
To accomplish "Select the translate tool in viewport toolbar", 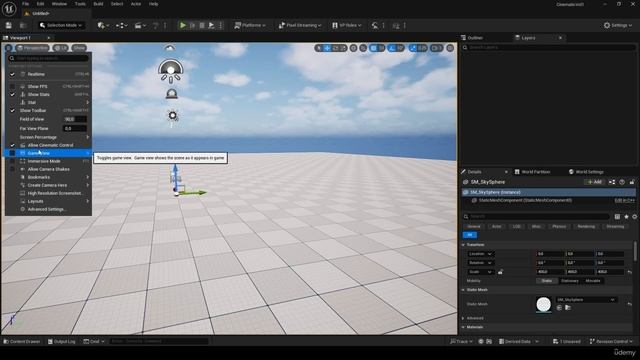I will pyautogui.click(x=327, y=48).
